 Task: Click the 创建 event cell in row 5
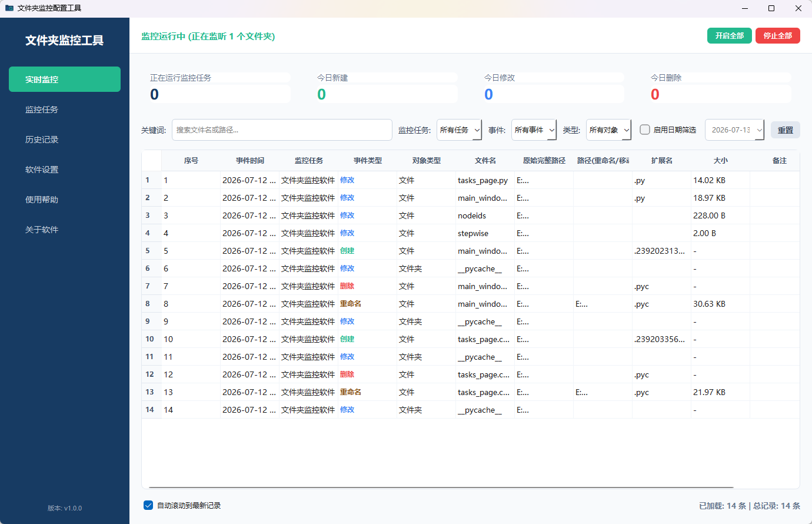(x=368, y=251)
